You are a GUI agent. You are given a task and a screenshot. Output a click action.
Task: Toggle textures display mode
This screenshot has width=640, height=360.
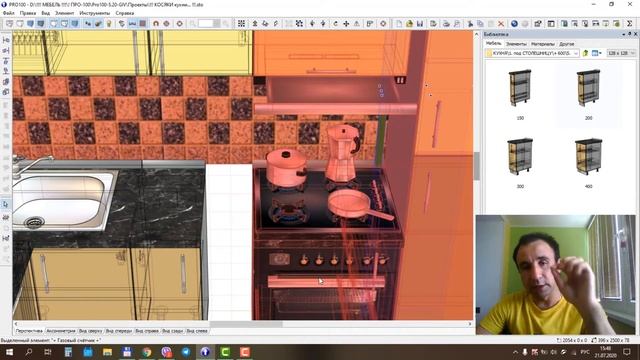tap(41, 24)
